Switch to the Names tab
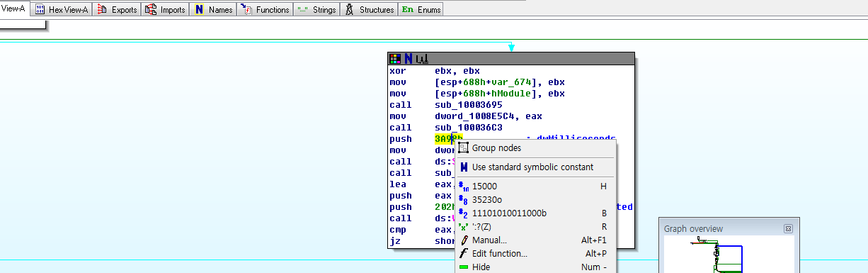868x273 pixels. pyautogui.click(x=213, y=10)
